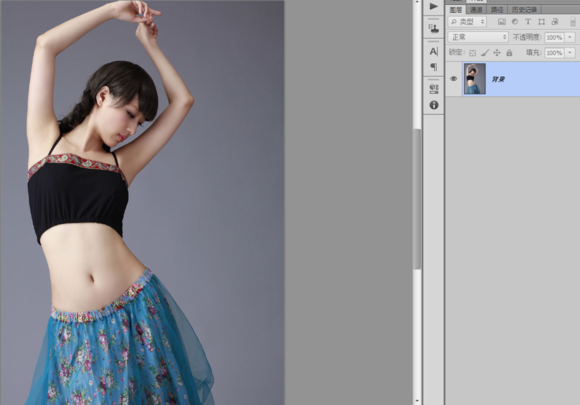Filter layers by shape layers icon
This screenshot has width=580, height=405.
pos(542,22)
